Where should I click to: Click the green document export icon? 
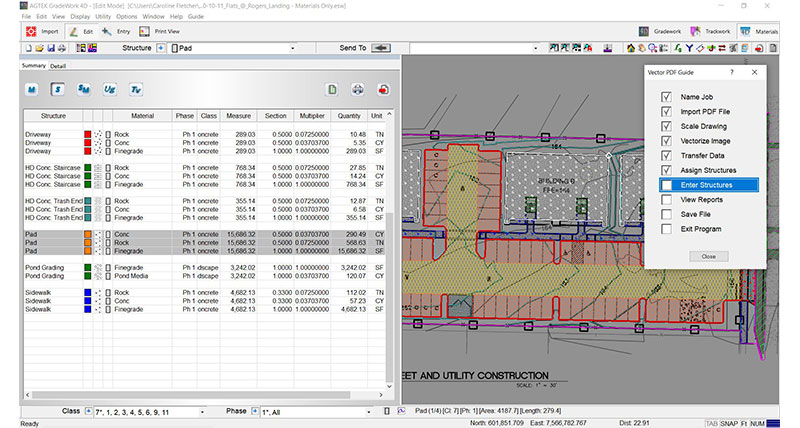(x=332, y=90)
